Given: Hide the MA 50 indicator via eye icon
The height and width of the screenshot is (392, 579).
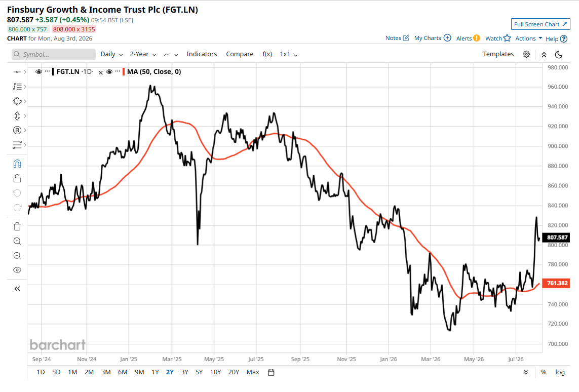Looking at the screenshot, I should [109, 71].
